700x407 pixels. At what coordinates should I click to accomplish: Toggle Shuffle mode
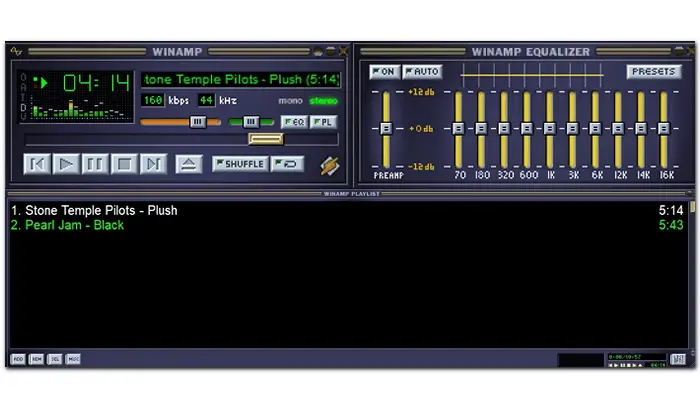tap(241, 164)
